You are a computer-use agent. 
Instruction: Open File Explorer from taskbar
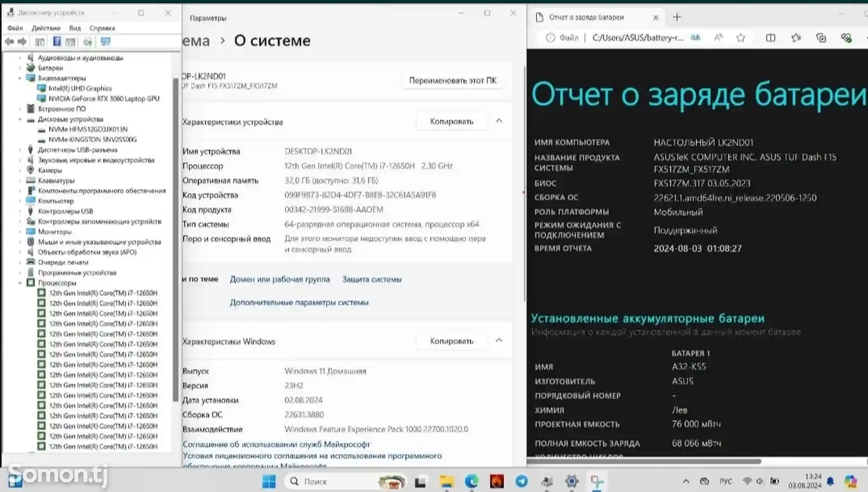point(446,481)
